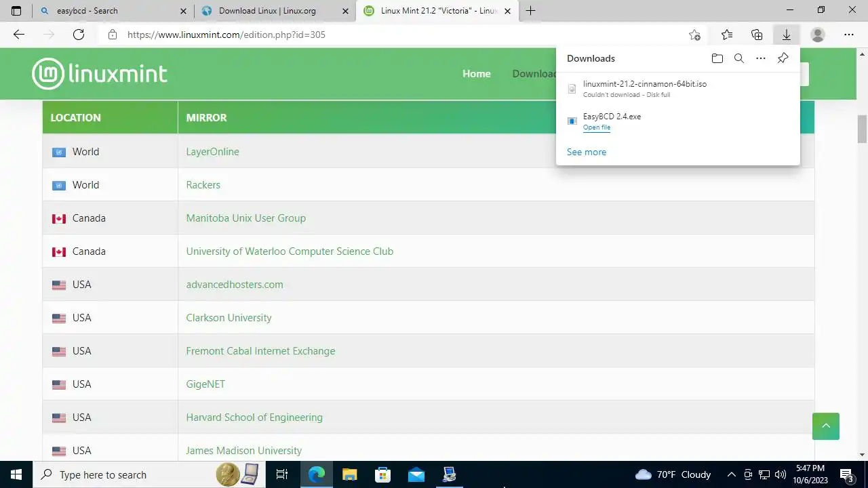Switch to Download Linux | Linux.org tab
Screen dimensions: 868x488
275,11
